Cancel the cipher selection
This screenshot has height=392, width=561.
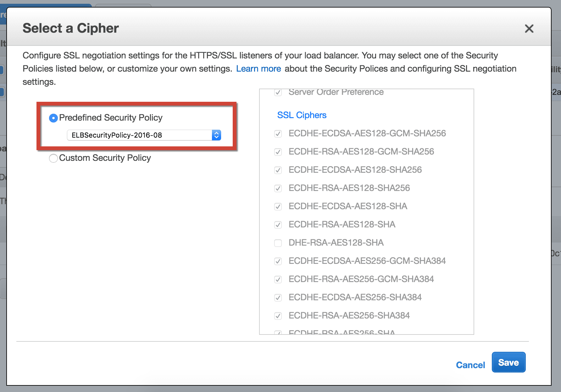click(470, 365)
